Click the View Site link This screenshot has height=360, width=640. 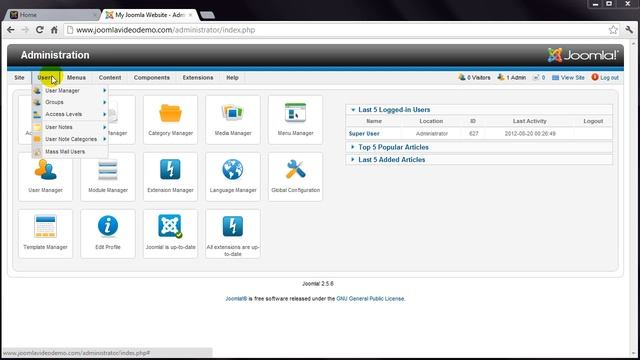[x=569, y=78]
